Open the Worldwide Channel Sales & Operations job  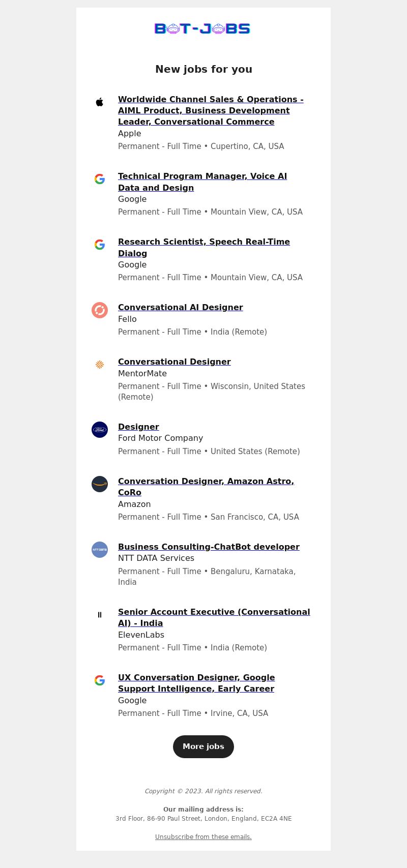click(211, 110)
